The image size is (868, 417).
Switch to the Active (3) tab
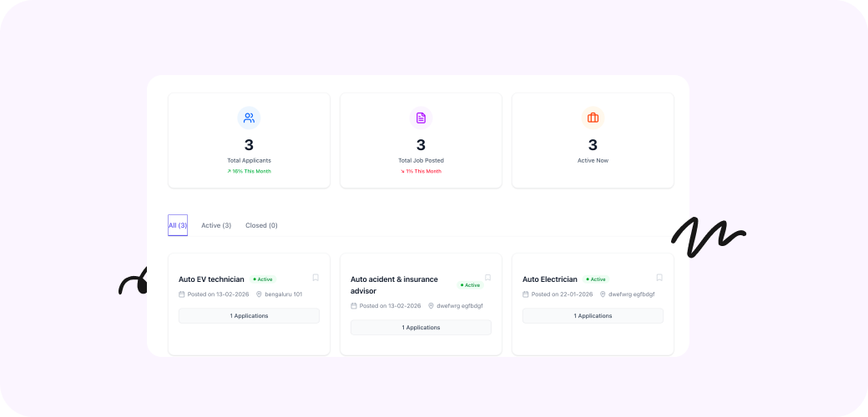tap(216, 225)
